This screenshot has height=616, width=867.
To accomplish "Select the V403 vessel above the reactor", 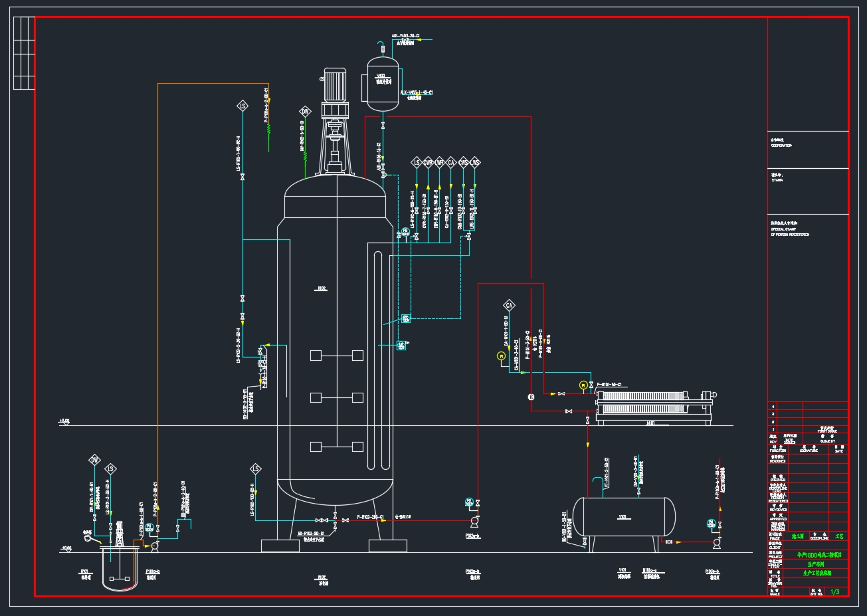I will coord(382,83).
